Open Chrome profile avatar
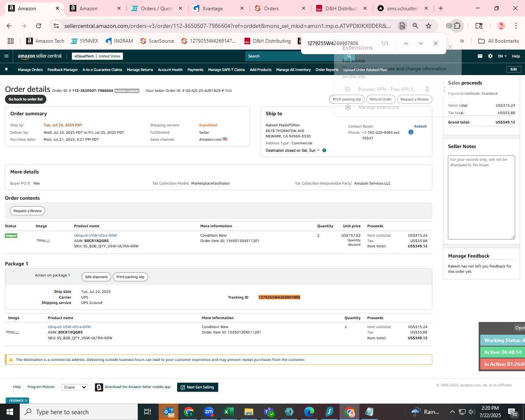The width and height of the screenshot is (525, 420). pos(501,26)
